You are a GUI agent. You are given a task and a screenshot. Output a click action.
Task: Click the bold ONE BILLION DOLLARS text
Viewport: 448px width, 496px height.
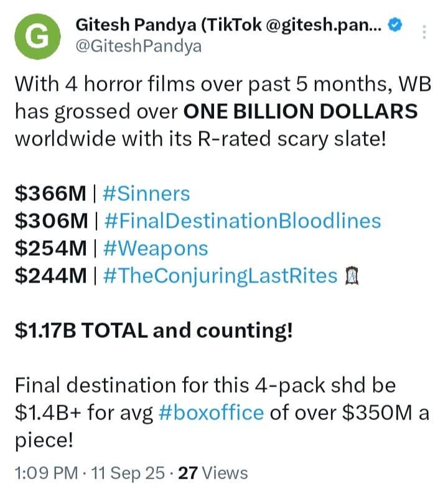coord(300,111)
